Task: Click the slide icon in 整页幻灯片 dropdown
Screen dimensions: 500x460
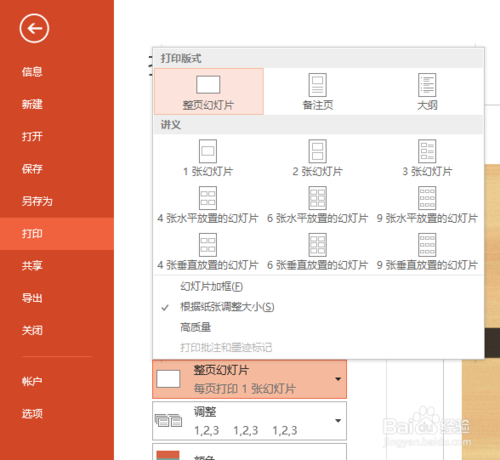Action: tap(168, 379)
